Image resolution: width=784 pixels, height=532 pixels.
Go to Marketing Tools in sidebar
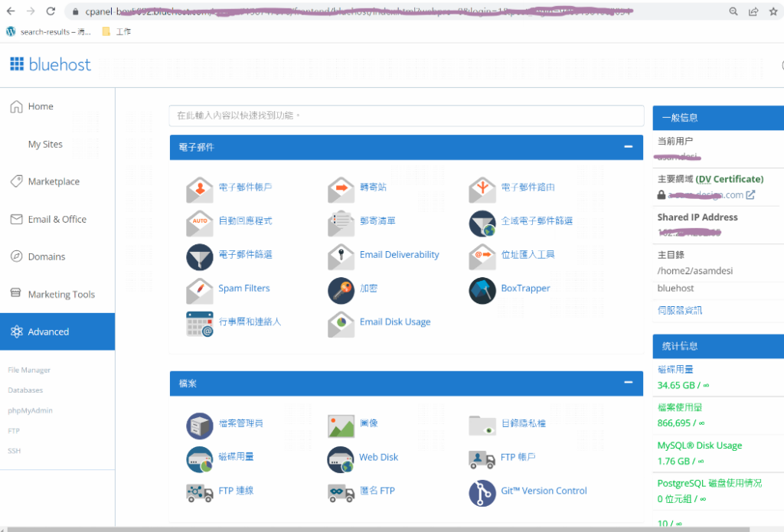click(x=61, y=295)
